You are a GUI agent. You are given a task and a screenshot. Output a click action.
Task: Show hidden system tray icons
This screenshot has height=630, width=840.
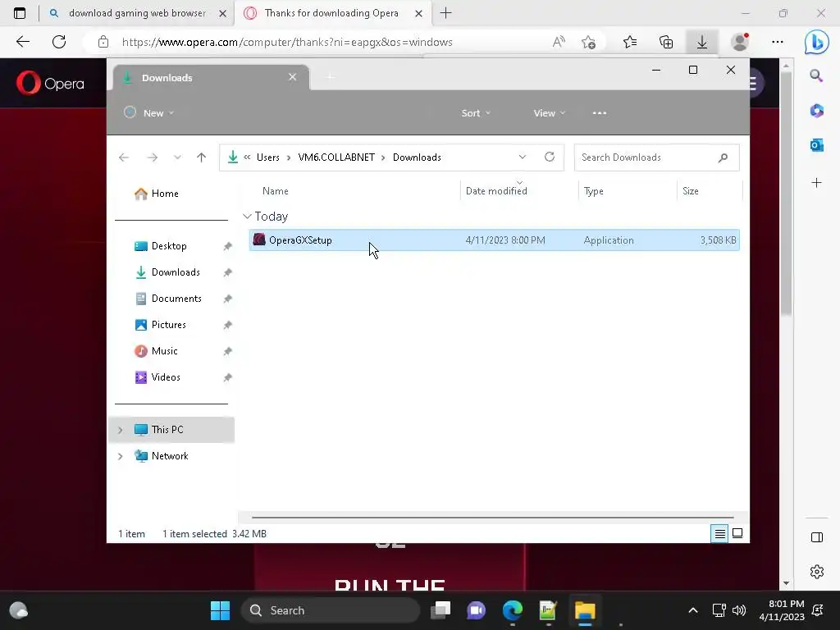tap(692, 610)
